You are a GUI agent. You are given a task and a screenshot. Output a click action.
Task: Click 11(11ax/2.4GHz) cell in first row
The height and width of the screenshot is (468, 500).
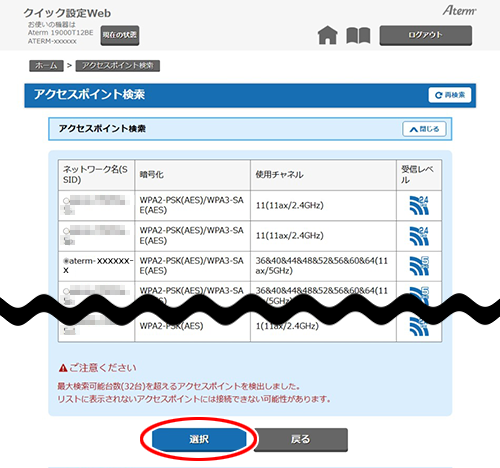(323, 205)
